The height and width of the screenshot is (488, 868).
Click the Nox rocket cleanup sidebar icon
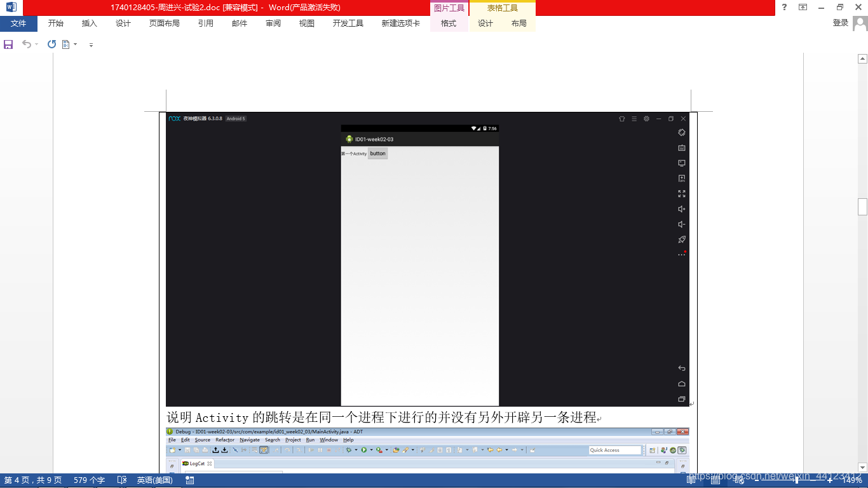682,240
